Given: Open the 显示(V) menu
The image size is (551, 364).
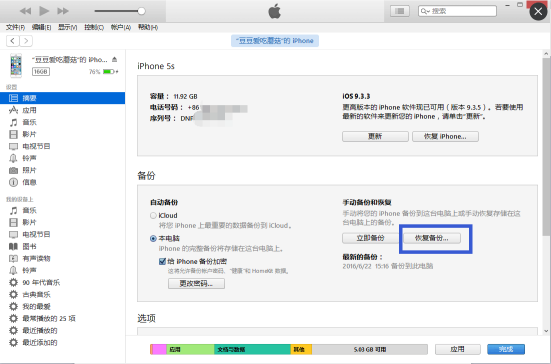Looking at the screenshot, I should 67,27.
